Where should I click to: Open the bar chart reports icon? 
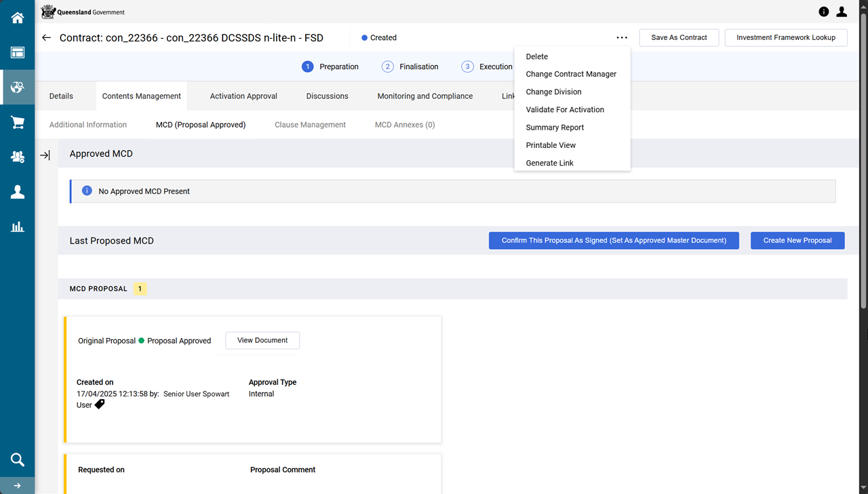[x=17, y=227]
